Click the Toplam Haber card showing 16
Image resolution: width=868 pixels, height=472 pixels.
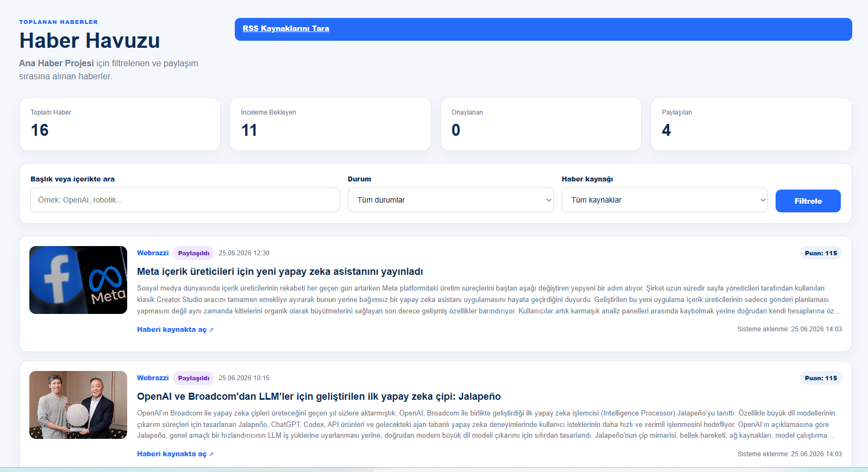point(120,124)
